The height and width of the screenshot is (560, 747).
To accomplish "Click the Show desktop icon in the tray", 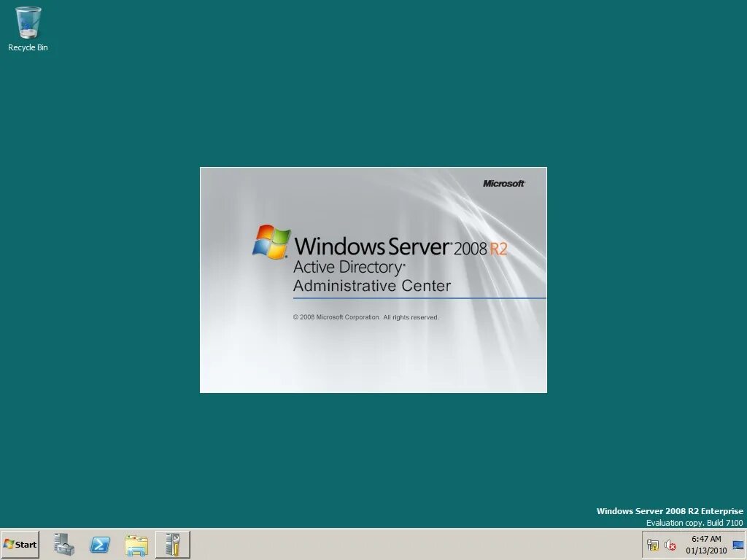I will click(738, 545).
